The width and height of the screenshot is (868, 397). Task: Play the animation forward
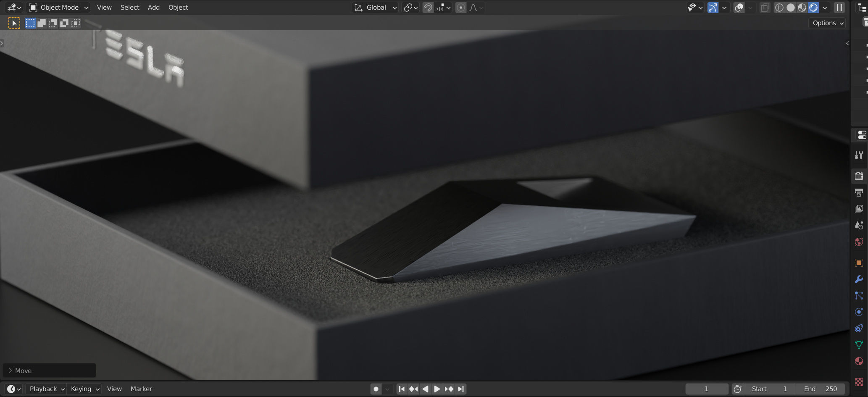(x=437, y=389)
